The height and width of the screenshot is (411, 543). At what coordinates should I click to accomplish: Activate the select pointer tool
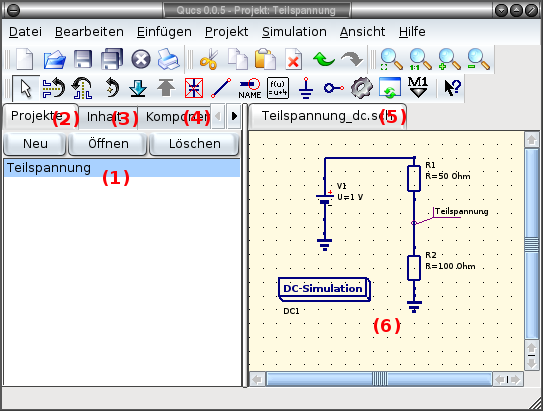[26, 88]
